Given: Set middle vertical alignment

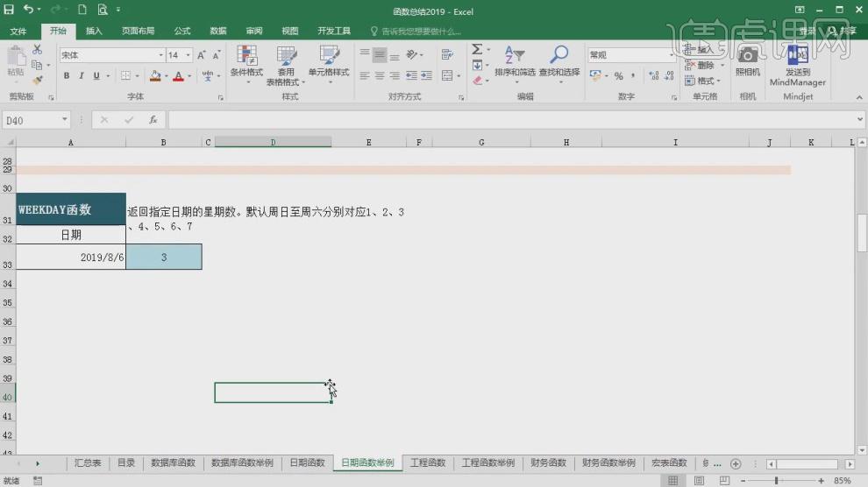Looking at the screenshot, I should (379, 54).
